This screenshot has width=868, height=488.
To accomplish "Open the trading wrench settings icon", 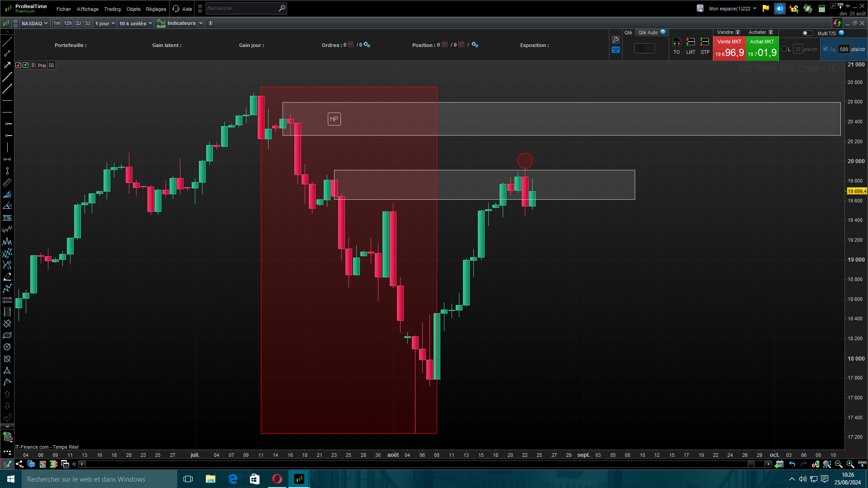I will (x=616, y=40).
